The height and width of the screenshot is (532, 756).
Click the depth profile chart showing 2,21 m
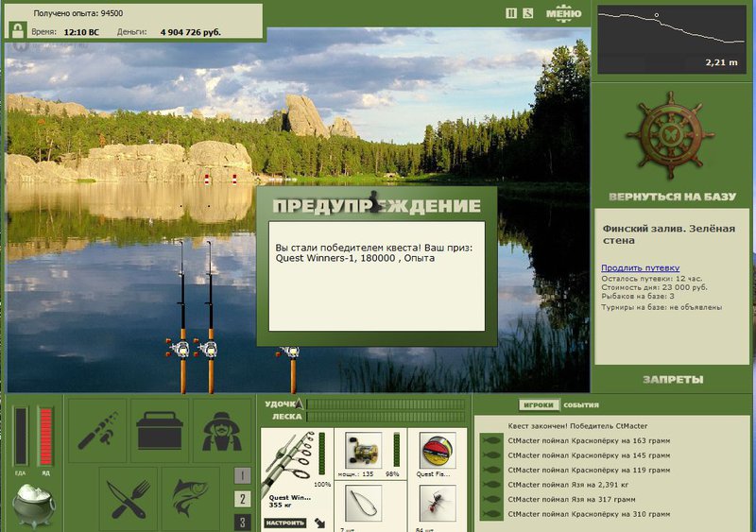coord(671,40)
